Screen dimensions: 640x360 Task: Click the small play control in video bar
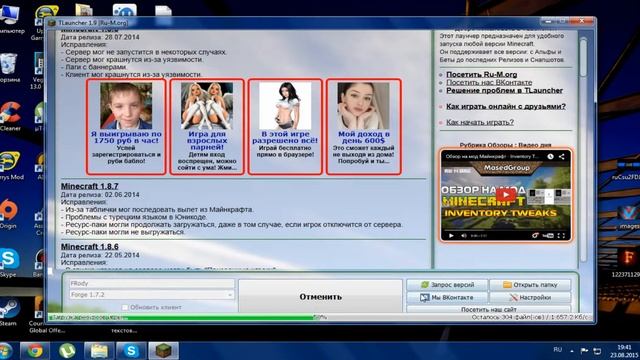pyautogui.click(x=451, y=236)
